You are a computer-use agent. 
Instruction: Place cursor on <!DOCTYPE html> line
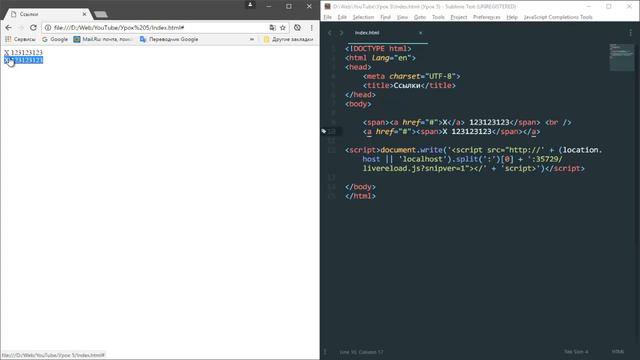pos(378,49)
